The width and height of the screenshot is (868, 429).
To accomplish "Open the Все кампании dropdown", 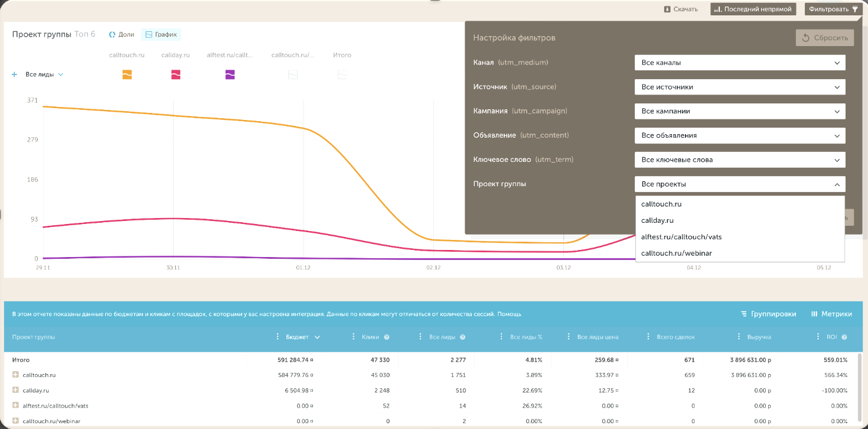I will tap(740, 111).
